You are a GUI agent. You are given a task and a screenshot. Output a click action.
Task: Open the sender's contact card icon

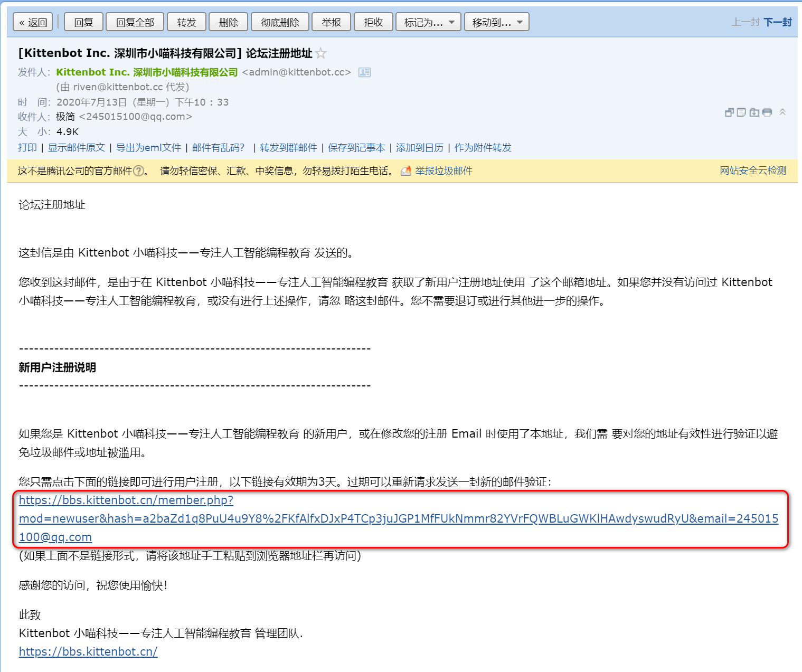click(364, 72)
